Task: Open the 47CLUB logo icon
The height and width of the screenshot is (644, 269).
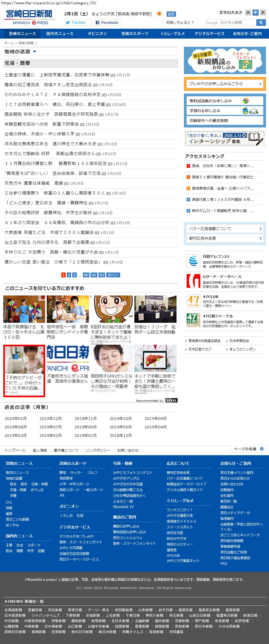Action: point(193,301)
